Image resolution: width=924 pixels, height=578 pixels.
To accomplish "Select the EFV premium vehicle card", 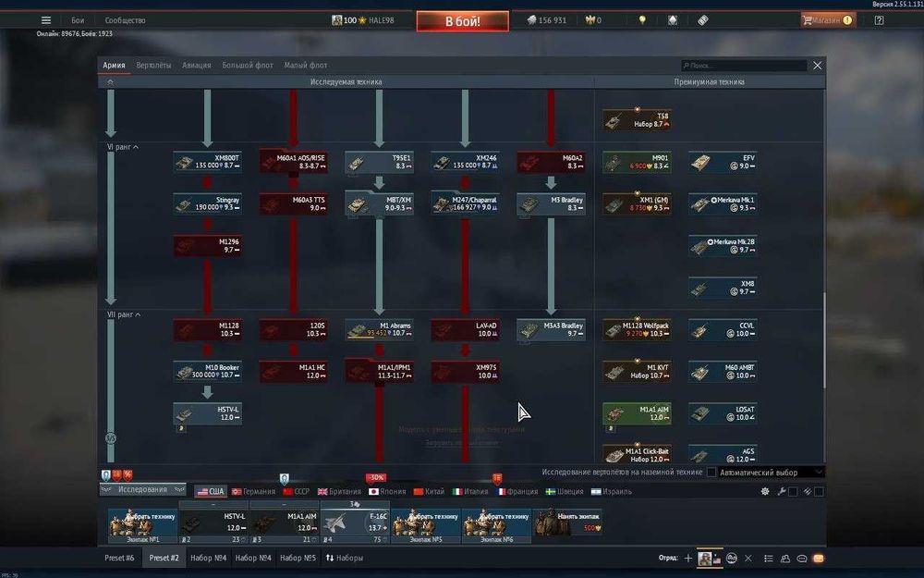I will (723, 162).
